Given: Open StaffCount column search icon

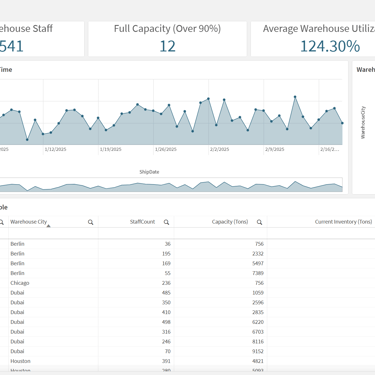Looking at the screenshot, I should [x=166, y=222].
